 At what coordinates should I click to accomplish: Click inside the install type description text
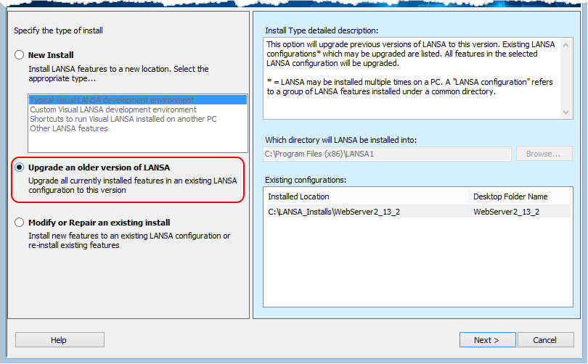(x=412, y=78)
